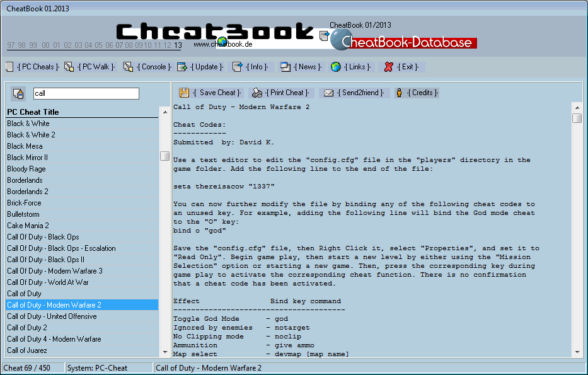Click the -[ Print Cheat ]- label

click(x=287, y=93)
